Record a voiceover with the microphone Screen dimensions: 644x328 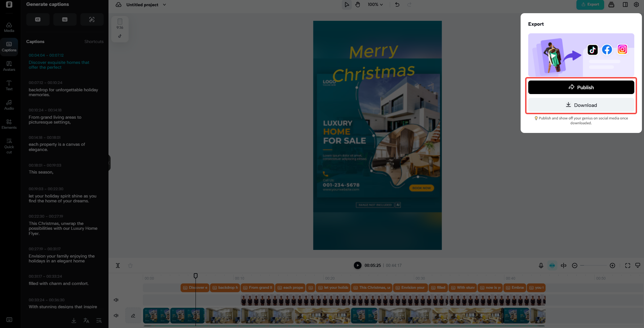click(x=541, y=266)
